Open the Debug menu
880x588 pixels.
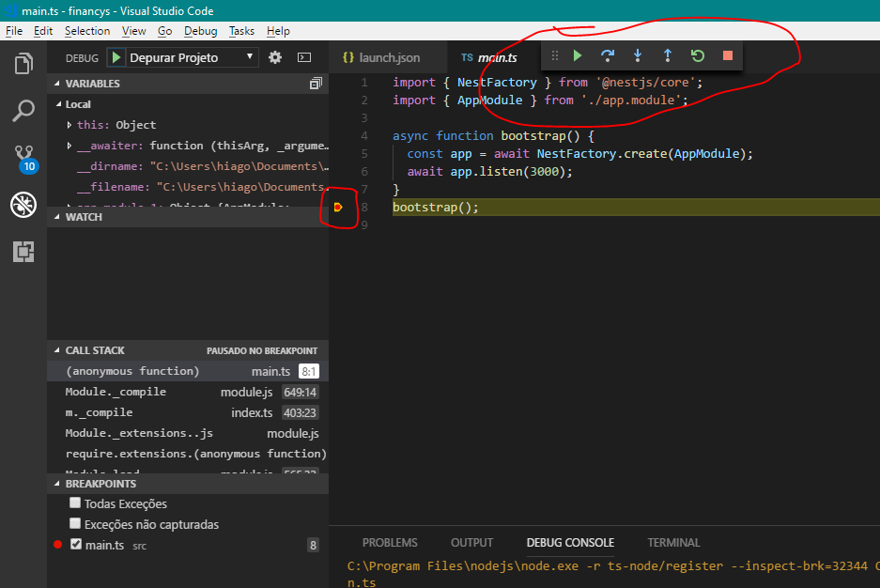(200, 31)
